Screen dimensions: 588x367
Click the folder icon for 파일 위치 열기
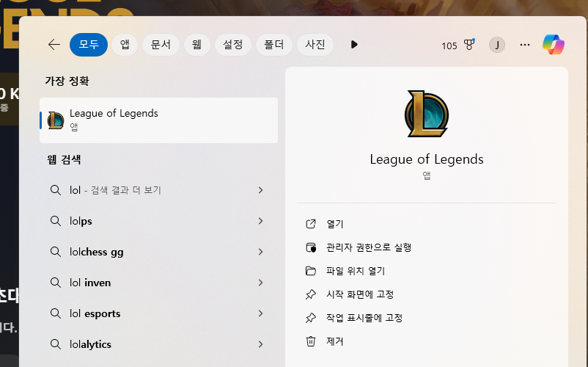coord(311,271)
